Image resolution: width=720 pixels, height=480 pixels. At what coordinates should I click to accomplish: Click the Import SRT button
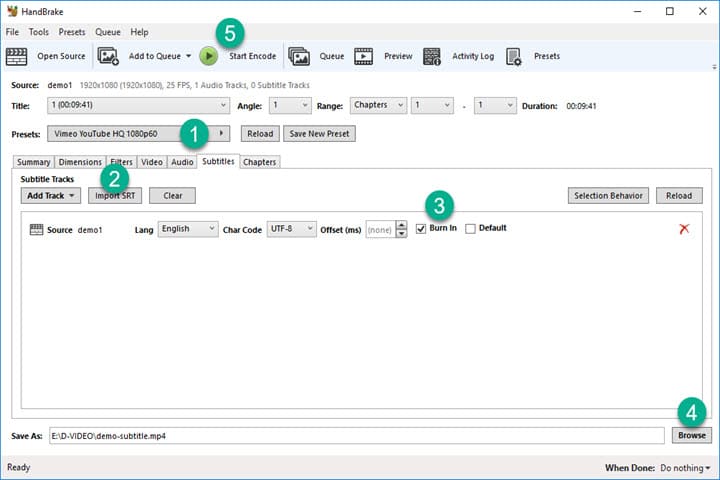[115, 196]
